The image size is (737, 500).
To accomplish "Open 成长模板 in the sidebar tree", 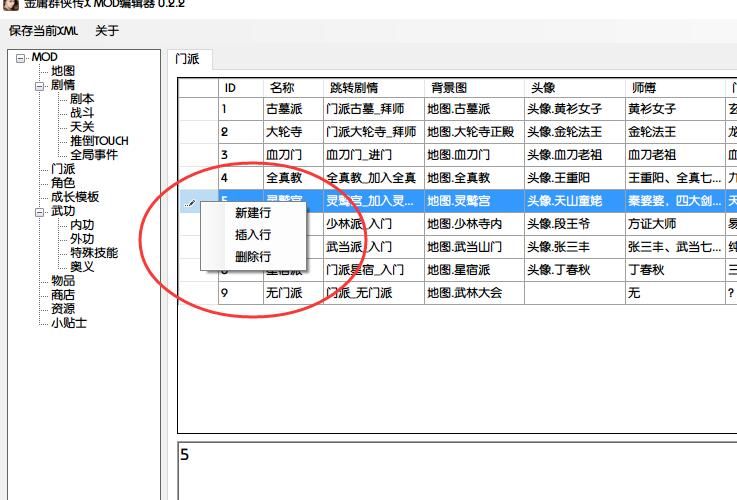I will click(x=75, y=197).
